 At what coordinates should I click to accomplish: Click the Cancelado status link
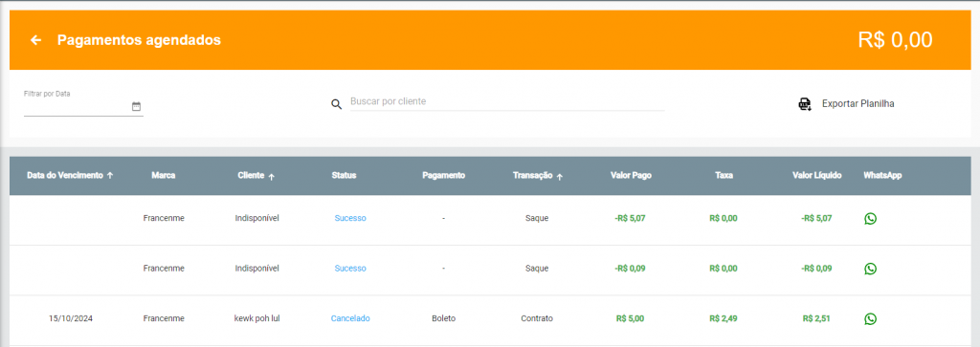tap(350, 318)
